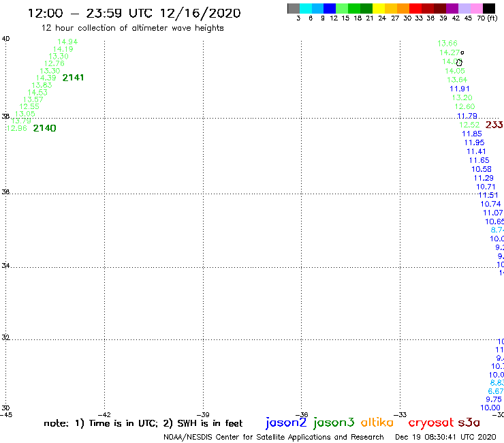Click the wave height value 11.41

476,151
